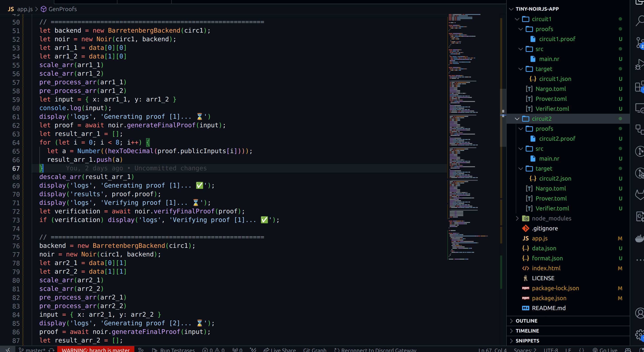The width and height of the screenshot is (644, 352).
Task: Open the Accounts menu icon
Action: point(640,313)
